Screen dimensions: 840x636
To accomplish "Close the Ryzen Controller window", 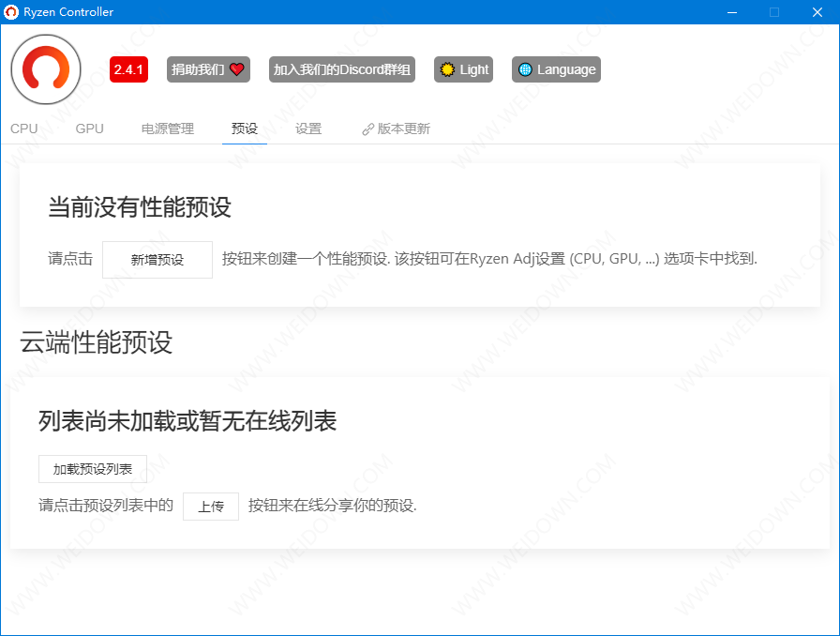I will pos(817,12).
